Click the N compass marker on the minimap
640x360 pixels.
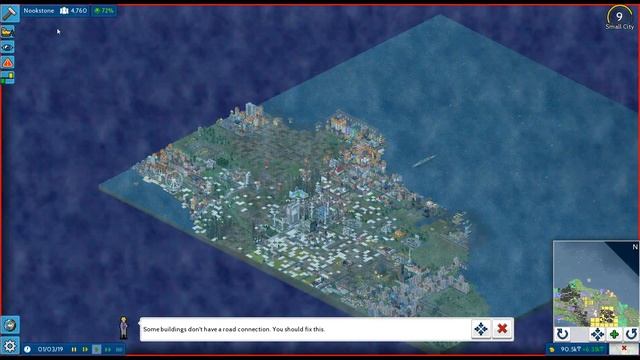(x=635, y=247)
